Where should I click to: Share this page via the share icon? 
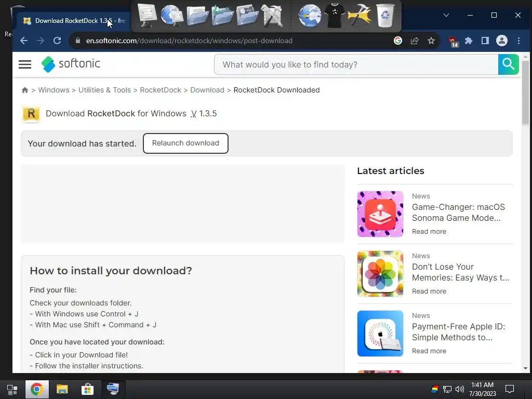pyautogui.click(x=415, y=41)
